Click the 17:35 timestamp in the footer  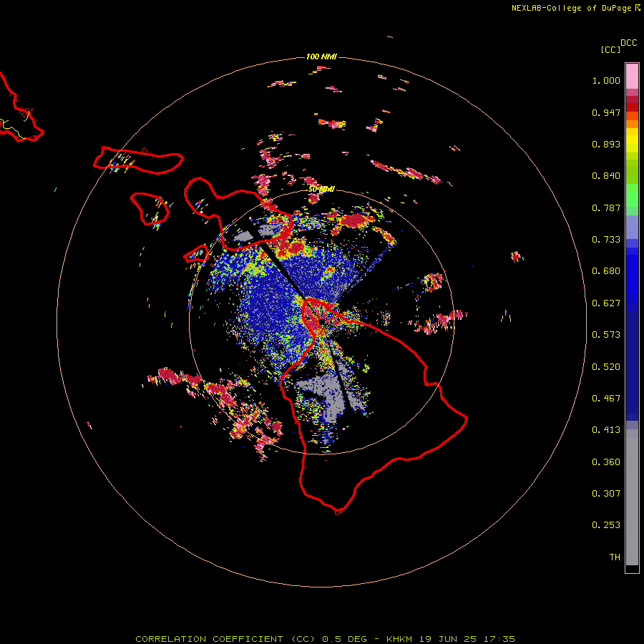(499, 639)
